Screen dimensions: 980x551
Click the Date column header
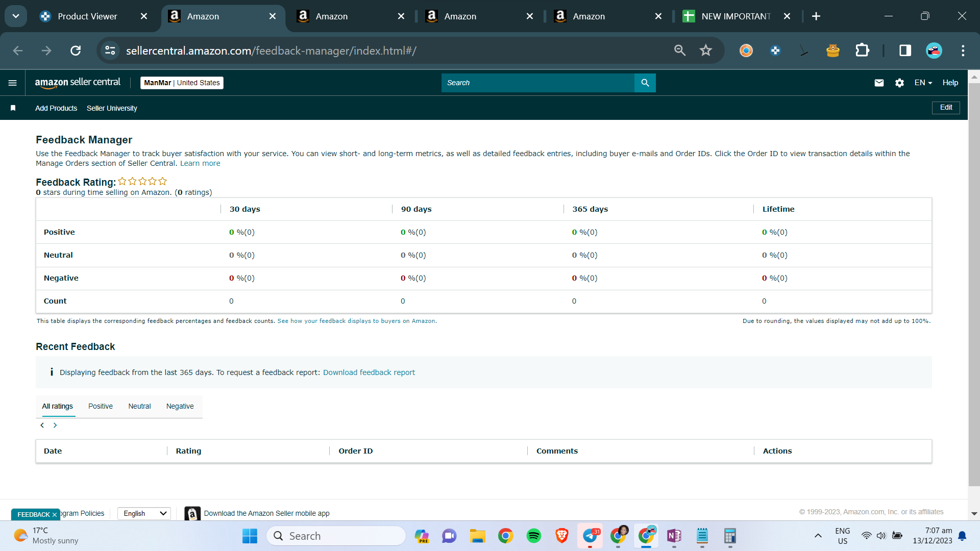53,451
